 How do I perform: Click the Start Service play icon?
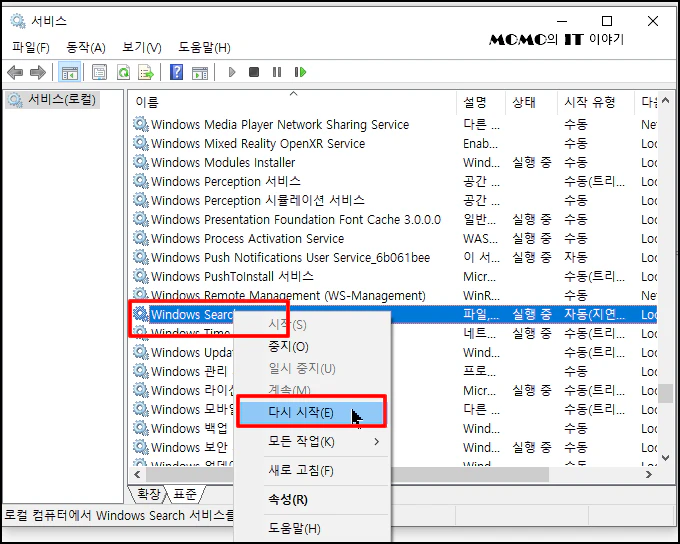coord(232,72)
